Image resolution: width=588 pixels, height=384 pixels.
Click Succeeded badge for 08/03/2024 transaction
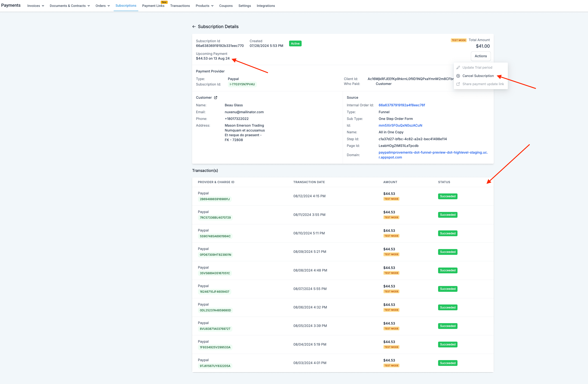pyautogui.click(x=448, y=363)
